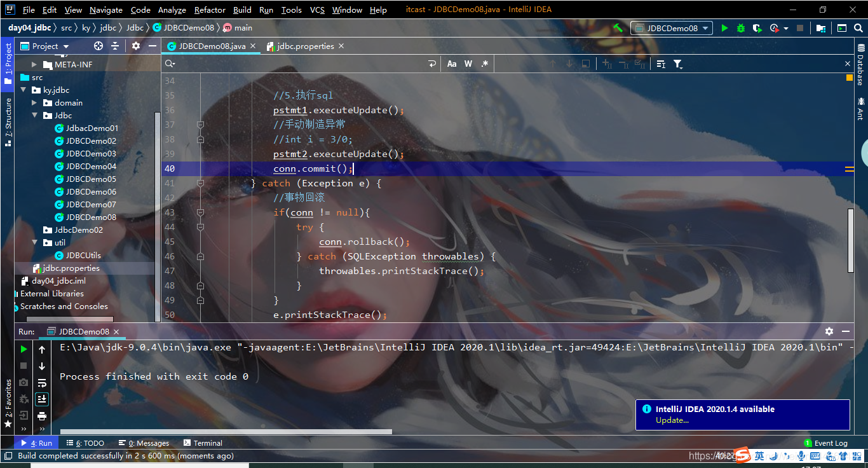Open the find filter options
The height and width of the screenshot is (468, 868).
pos(678,64)
